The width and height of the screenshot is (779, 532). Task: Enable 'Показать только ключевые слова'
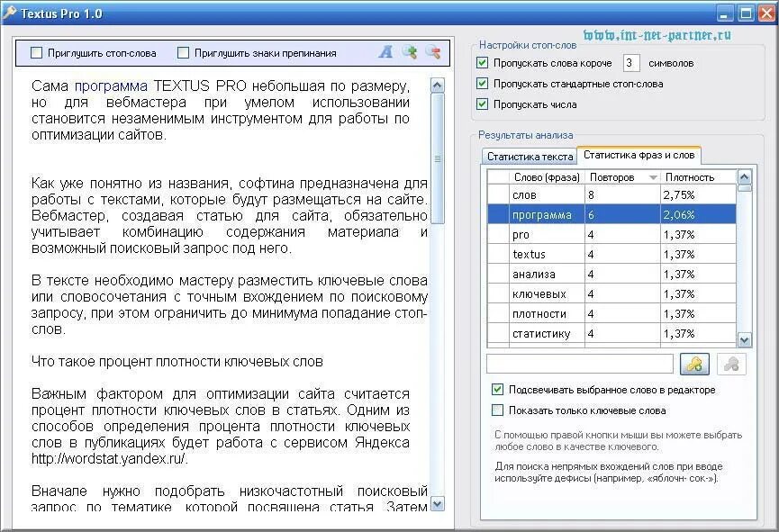497,410
